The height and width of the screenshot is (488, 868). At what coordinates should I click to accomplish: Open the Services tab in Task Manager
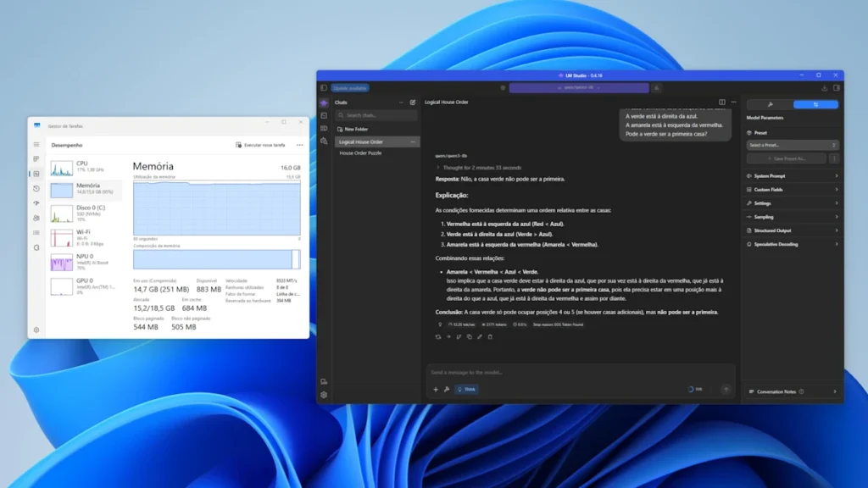pyautogui.click(x=36, y=248)
